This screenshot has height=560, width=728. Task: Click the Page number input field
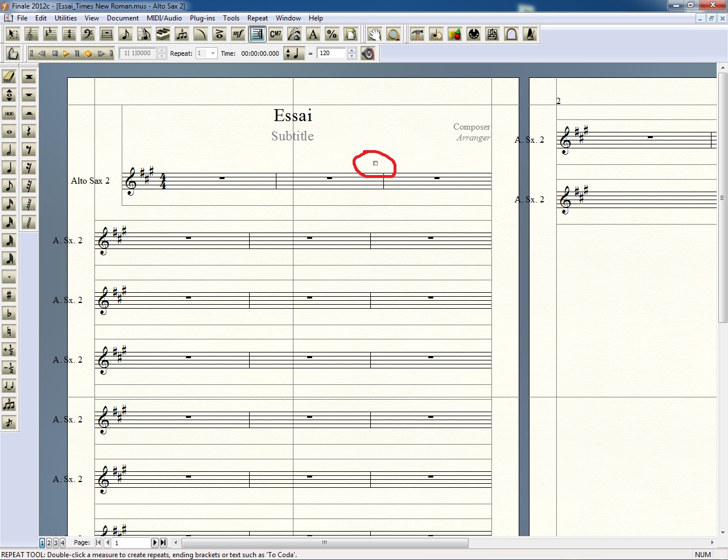pyautogui.click(x=131, y=543)
